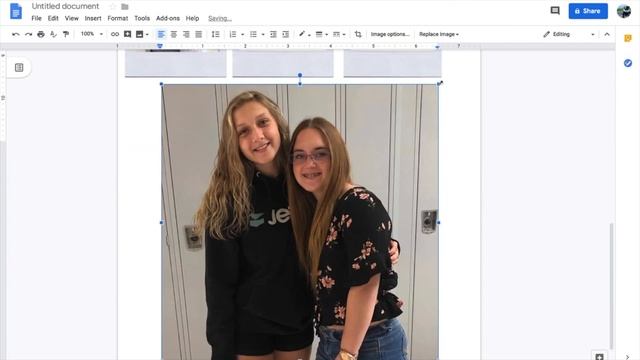Image resolution: width=640 pixels, height=360 pixels.
Task: Click the vertical scrollbar thumb
Action: (611, 286)
